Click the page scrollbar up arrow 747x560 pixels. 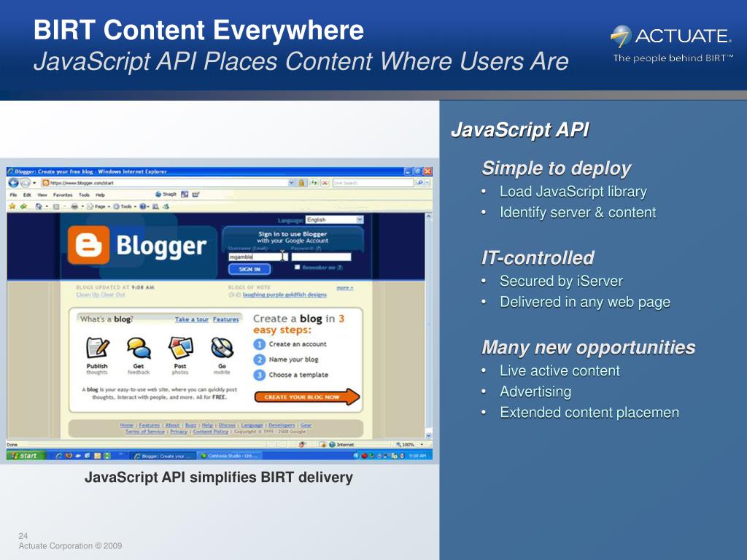tap(428, 217)
